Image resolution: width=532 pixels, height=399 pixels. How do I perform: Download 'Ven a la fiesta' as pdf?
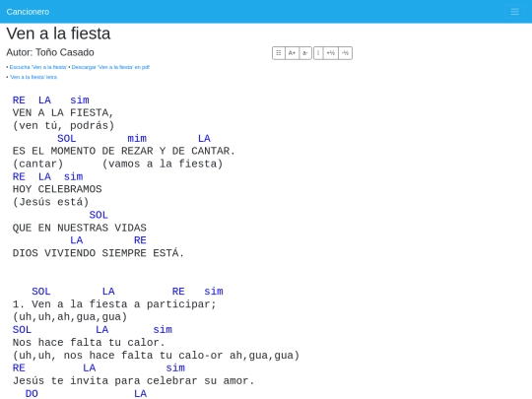point(110,67)
